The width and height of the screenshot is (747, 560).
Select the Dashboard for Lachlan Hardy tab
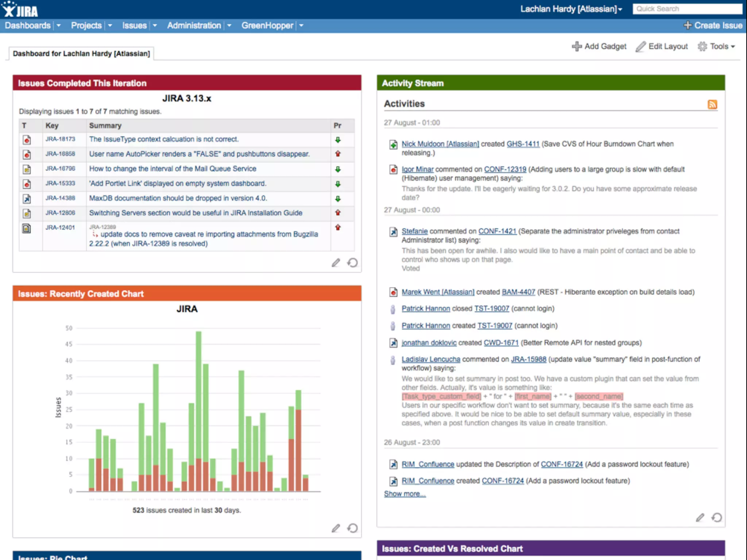[x=81, y=54]
